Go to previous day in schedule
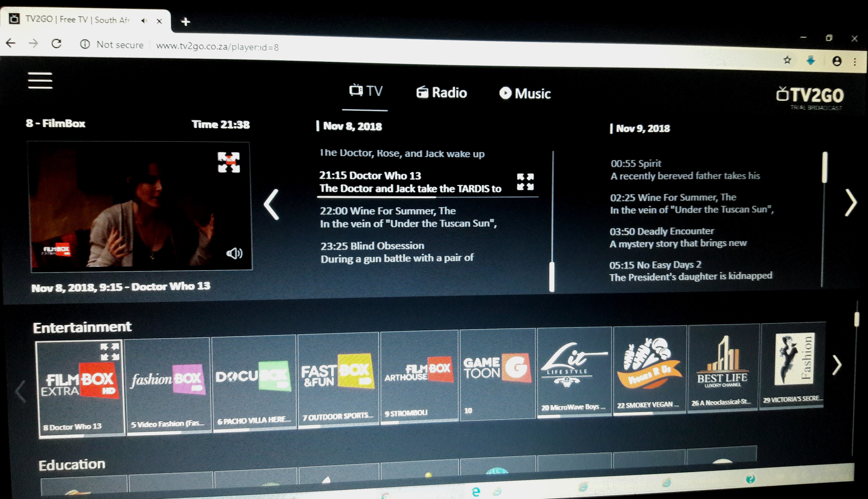The image size is (868, 499). pyautogui.click(x=272, y=204)
